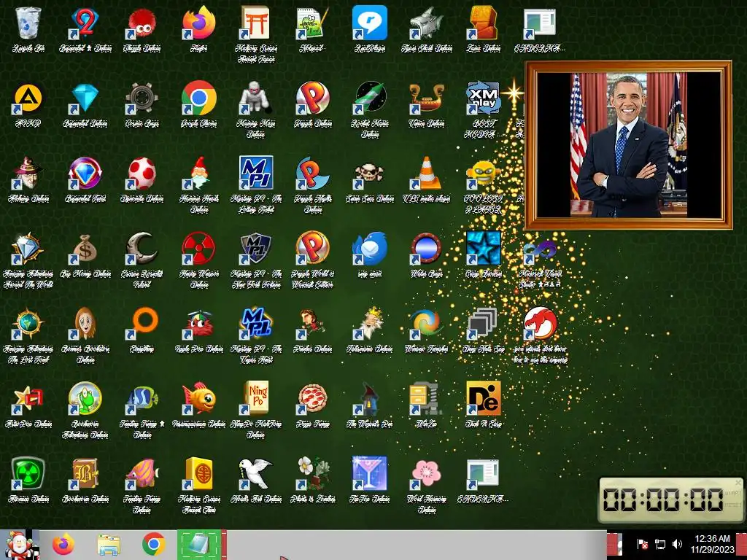
Task: Click the Santa Claus Start button
Action: pos(19,544)
